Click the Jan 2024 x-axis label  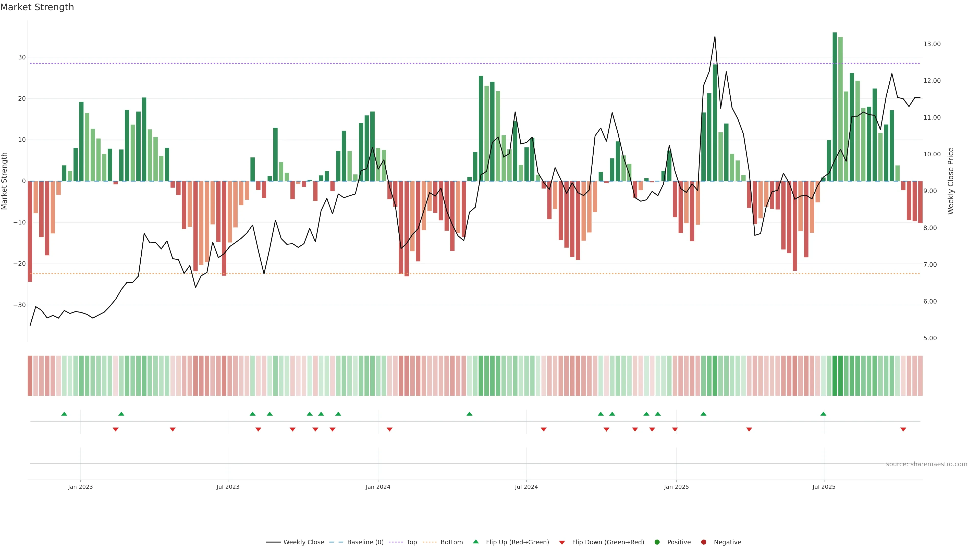(x=378, y=487)
